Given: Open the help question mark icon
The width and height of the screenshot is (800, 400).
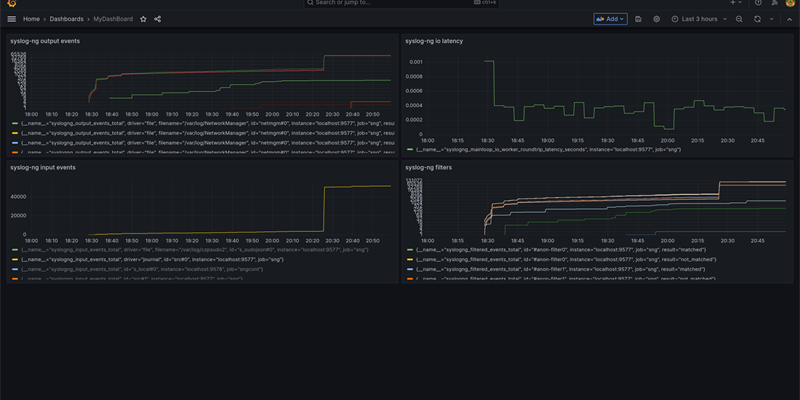Looking at the screenshot, I should tap(758, 3).
